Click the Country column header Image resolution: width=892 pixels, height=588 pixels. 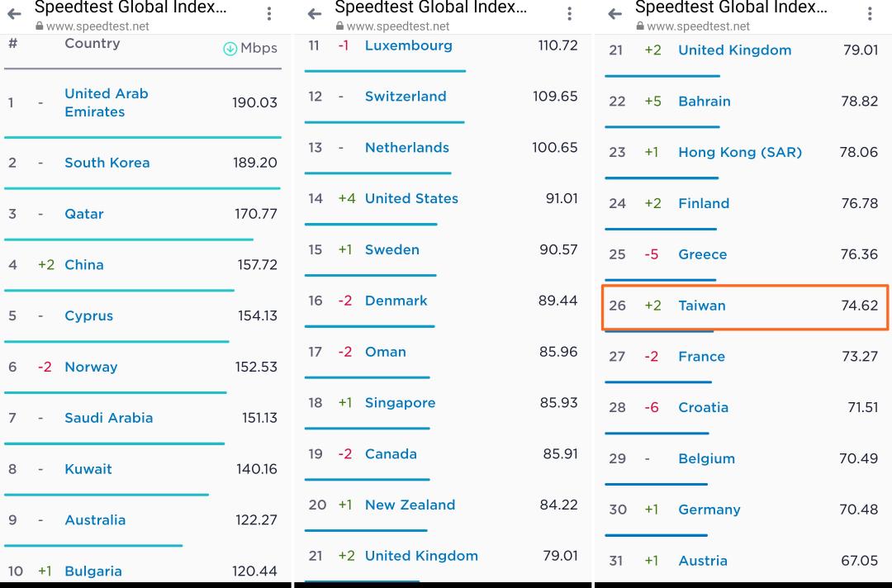tap(92, 44)
